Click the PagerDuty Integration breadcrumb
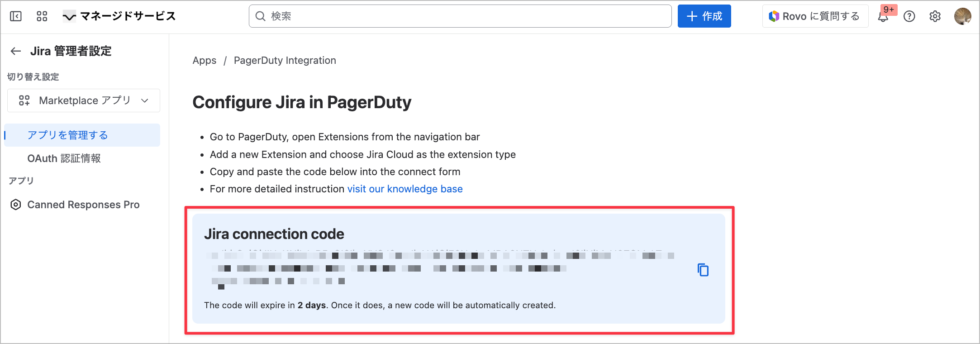Viewport: 980px width, 344px height. pos(285,60)
